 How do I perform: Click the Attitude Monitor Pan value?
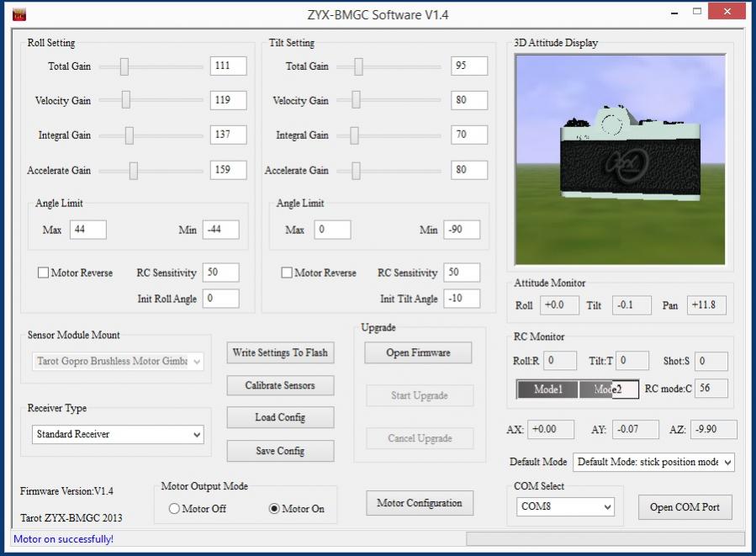706,305
